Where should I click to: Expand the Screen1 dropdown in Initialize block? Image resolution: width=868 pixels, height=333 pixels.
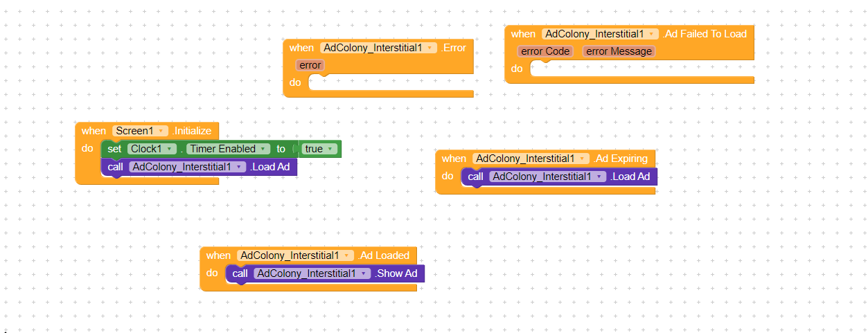pos(141,131)
